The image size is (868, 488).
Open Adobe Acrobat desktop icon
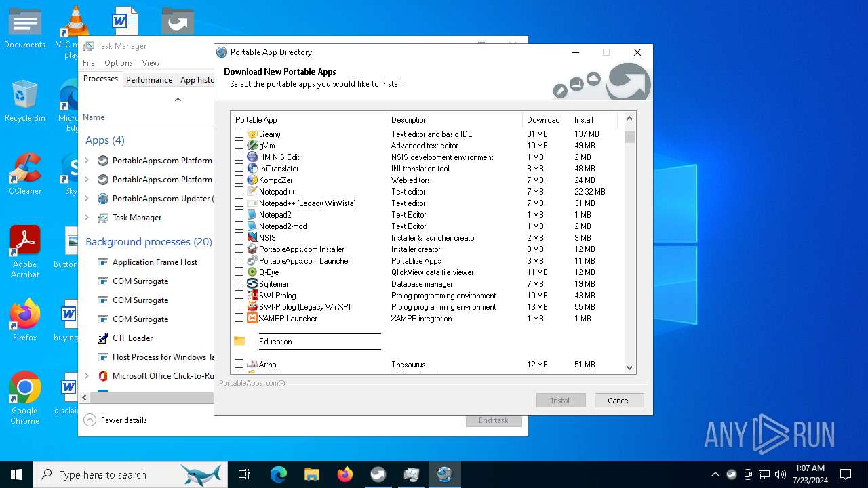click(x=25, y=252)
